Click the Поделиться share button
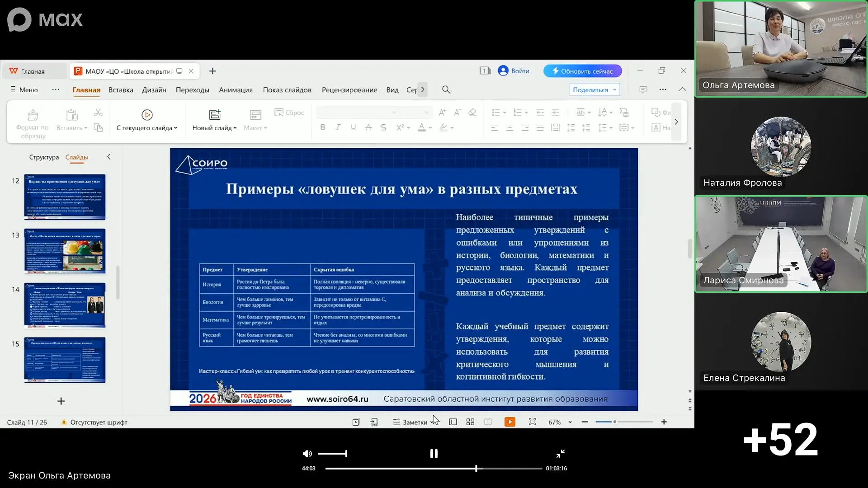Viewport: 868px width, 488px height. 594,89
